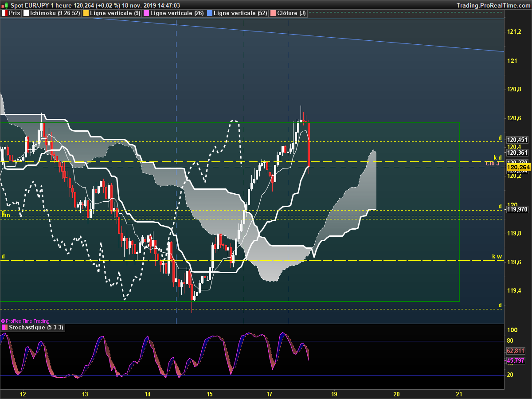This screenshot has height=399, width=532.
Task: Click the stochastic value tag 45,797
Action: click(x=516, y=360)
